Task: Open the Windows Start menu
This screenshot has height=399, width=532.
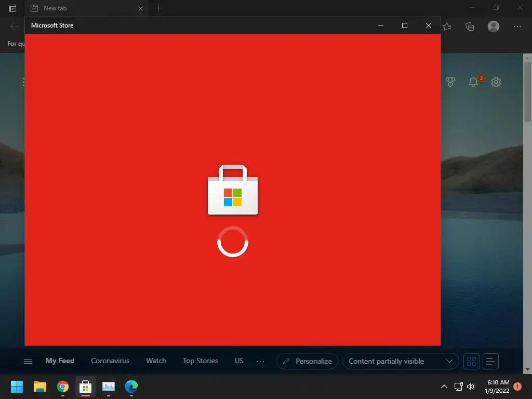Action: (17, 387)
